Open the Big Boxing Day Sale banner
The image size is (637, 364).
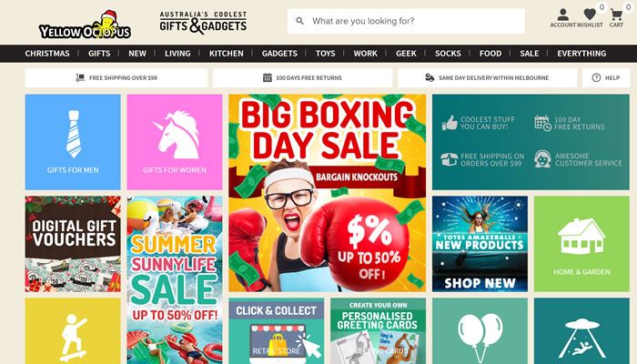tap(327, 193)
